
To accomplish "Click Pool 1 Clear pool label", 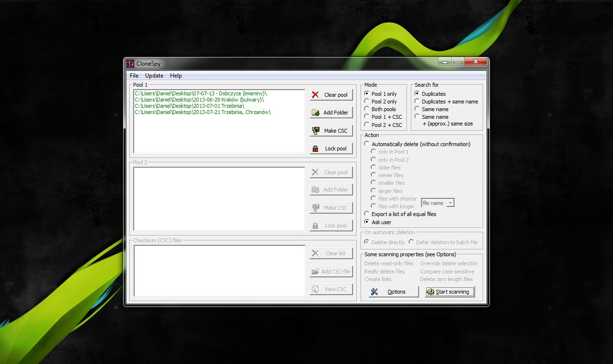I will coord(336,95).
